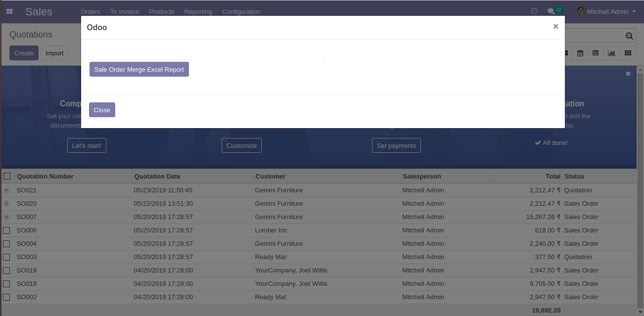
Task: Open the Reporting menu
Action: click(x=198, y=11)
